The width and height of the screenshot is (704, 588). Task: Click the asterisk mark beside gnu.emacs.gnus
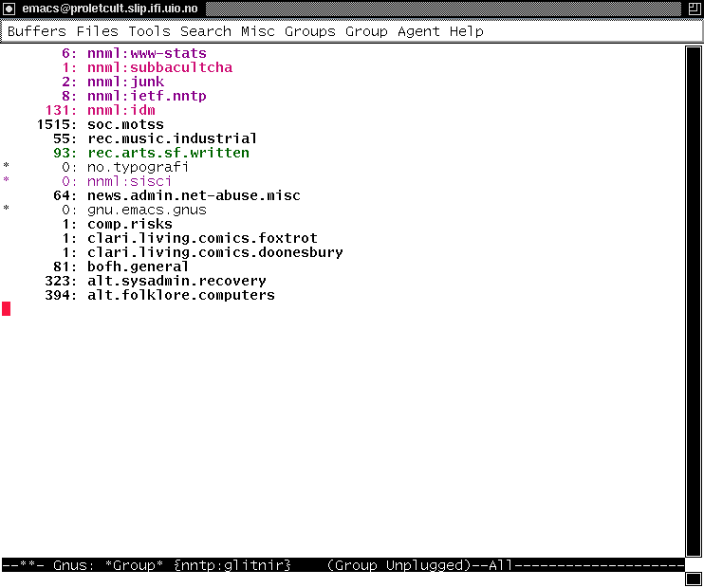7,209
